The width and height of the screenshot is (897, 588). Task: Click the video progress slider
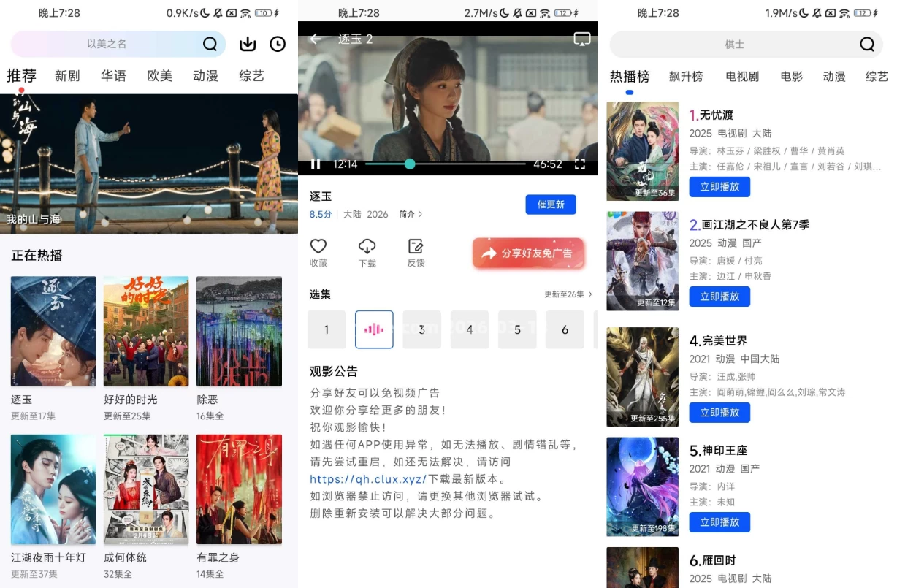pyautogui.click(x=409, y=164)
